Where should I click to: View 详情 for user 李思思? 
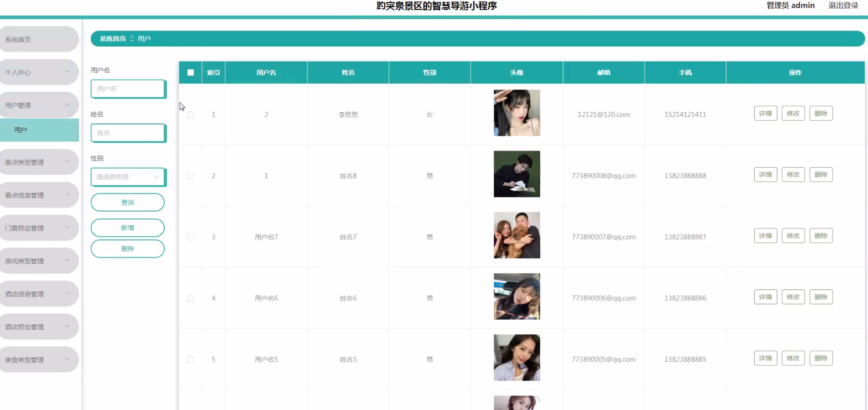pos(766,113)
